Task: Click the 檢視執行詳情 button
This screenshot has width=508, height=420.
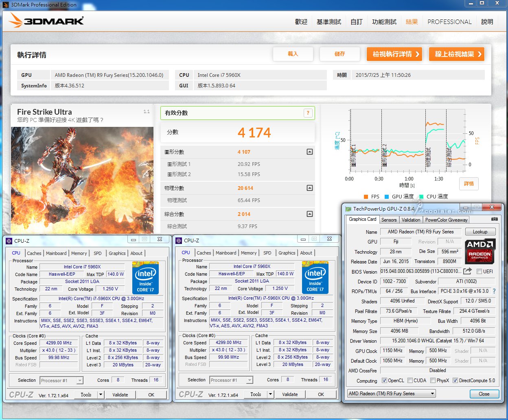Action: click(x=394, y=54)
